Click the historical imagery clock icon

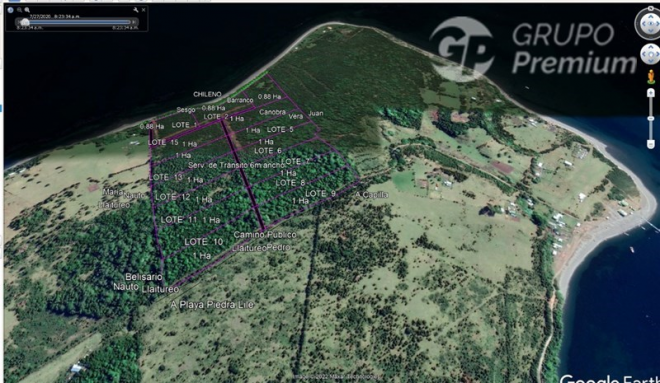(x=11, y=10)
